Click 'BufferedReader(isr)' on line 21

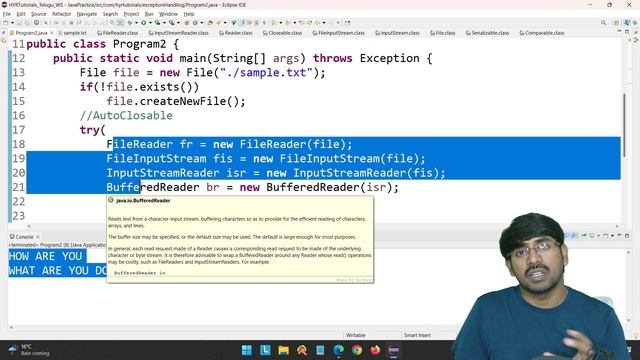point(329,187)
